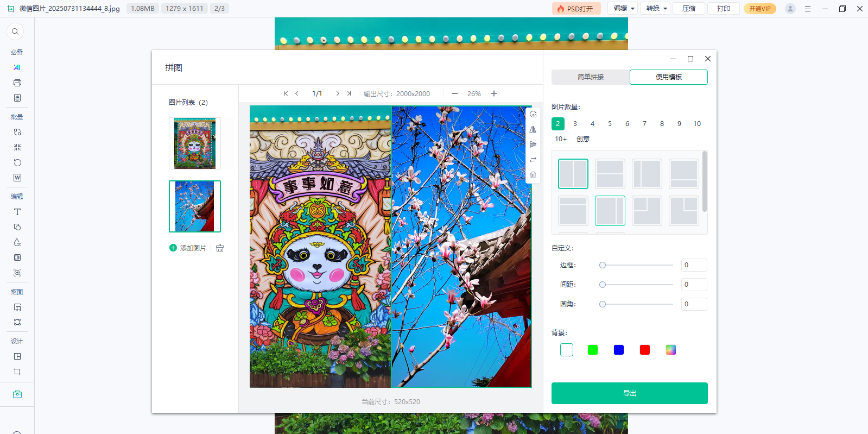Click the printer icon in the sidebar
The image size is (868, 434).
pyautogui.click(x=17, y=83)
